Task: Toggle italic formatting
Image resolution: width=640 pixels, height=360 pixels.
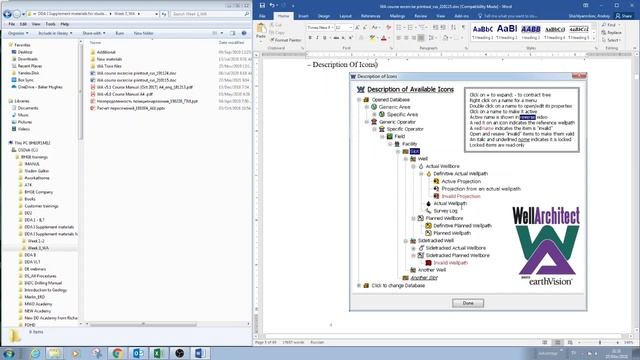Action: point(318,38)
